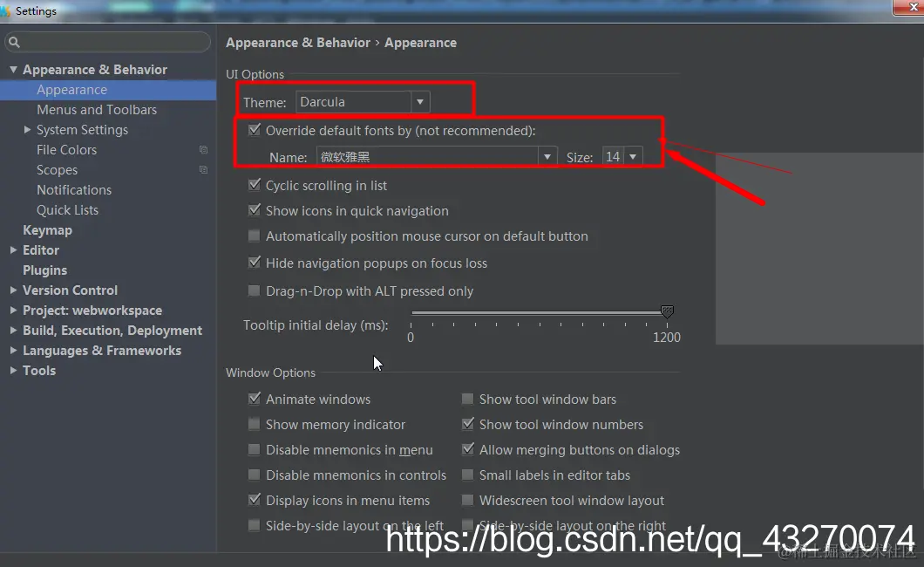Viewport: 924px width, 567px height.
Task: Click the Settings window app icon
Action: [4, 11]
